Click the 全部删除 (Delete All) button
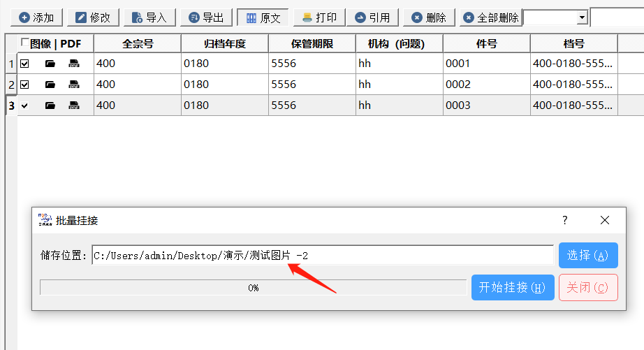This screenshot has width=644, height=350. 491,17
